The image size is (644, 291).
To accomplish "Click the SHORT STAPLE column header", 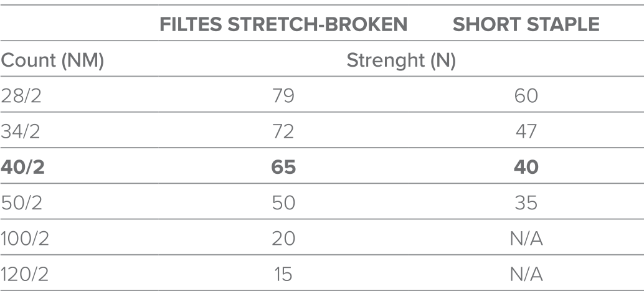I will (x=526, y=25).
